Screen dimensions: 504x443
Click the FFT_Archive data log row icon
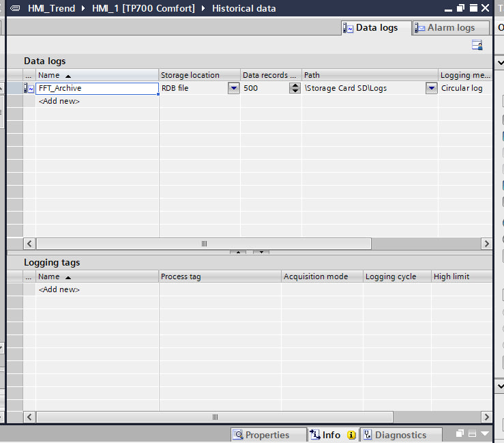point(29,89)
